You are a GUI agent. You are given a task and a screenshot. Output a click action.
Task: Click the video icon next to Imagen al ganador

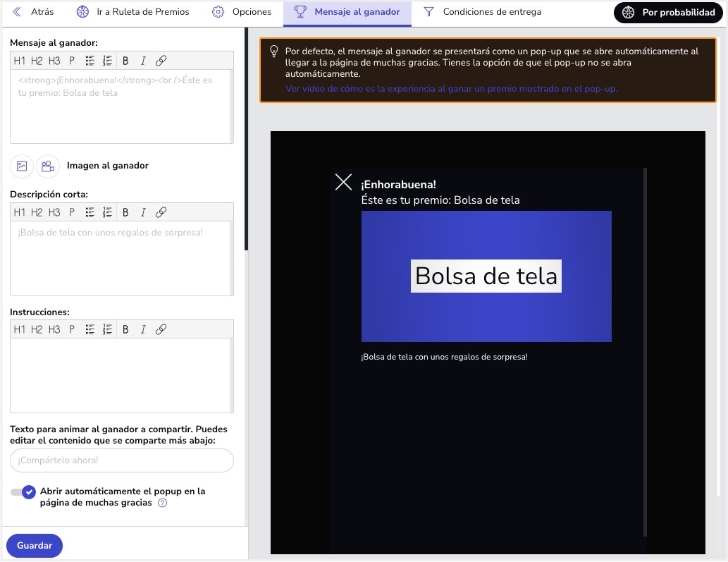click(x=48, y=166)
